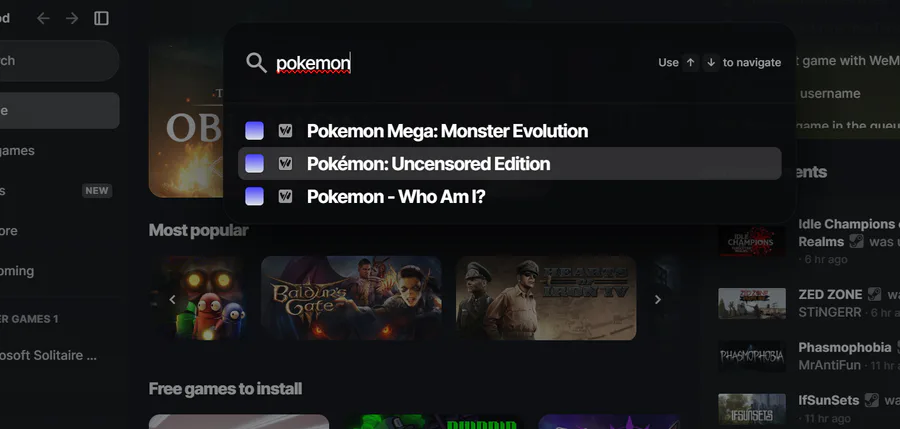Open Baldur's Gate game card

[x=351, y=298]
